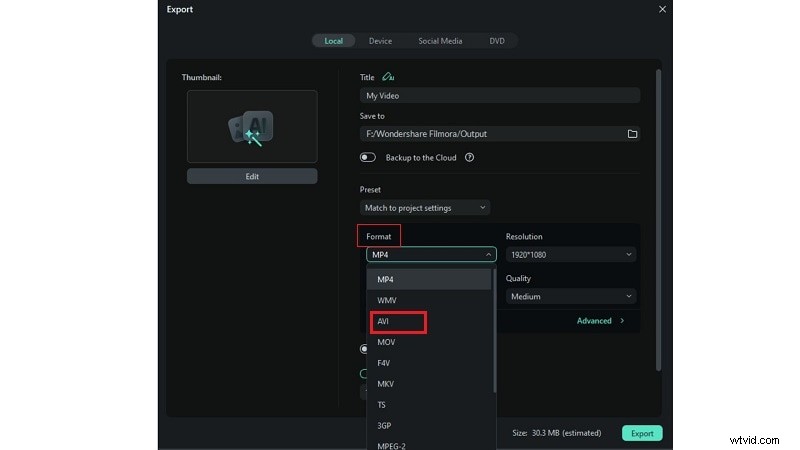
Task: Collapse the Format MP4 dropdown
Action: [x=431, y=254]
